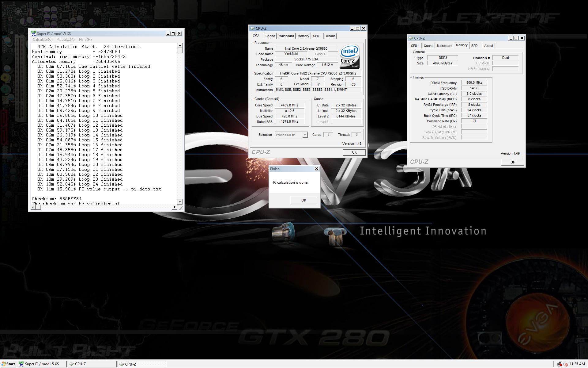This screenshot has width=588, height=368.
Task: Close the Finish dialog
Action: (x=317, y=169)
